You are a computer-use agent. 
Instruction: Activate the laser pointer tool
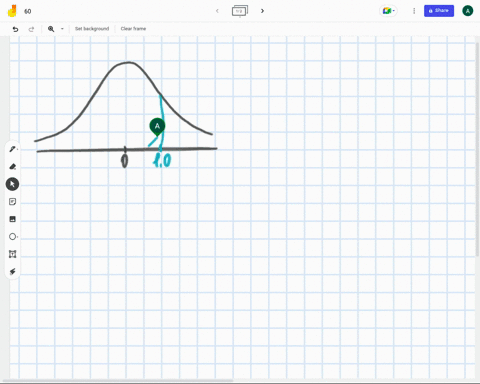pyautogui.click(x=12, y=272)
